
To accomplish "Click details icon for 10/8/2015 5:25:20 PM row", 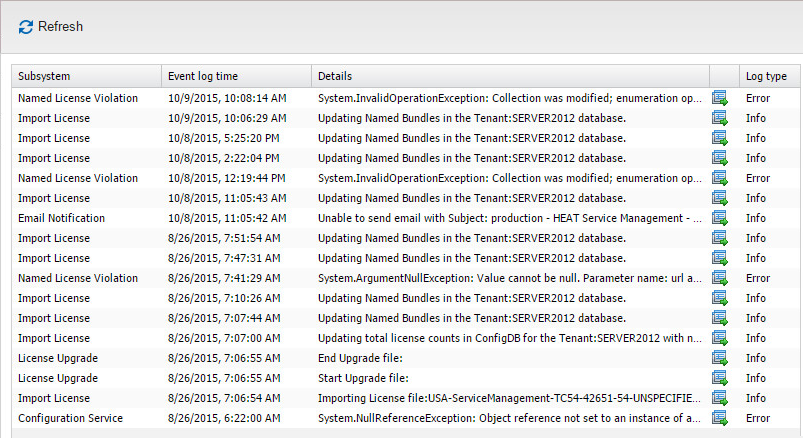I will (719, 138).
